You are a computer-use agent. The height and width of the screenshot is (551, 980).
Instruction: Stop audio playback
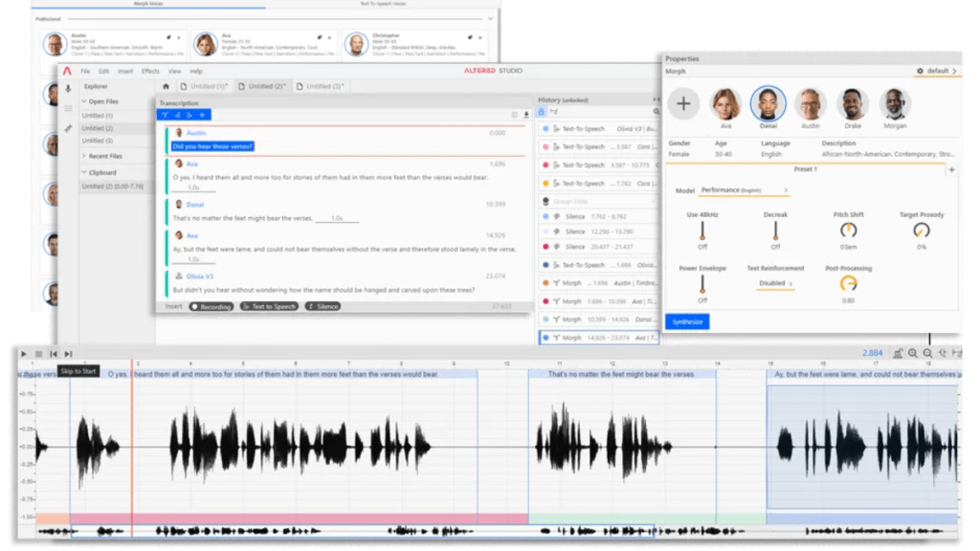coord(38,354)
